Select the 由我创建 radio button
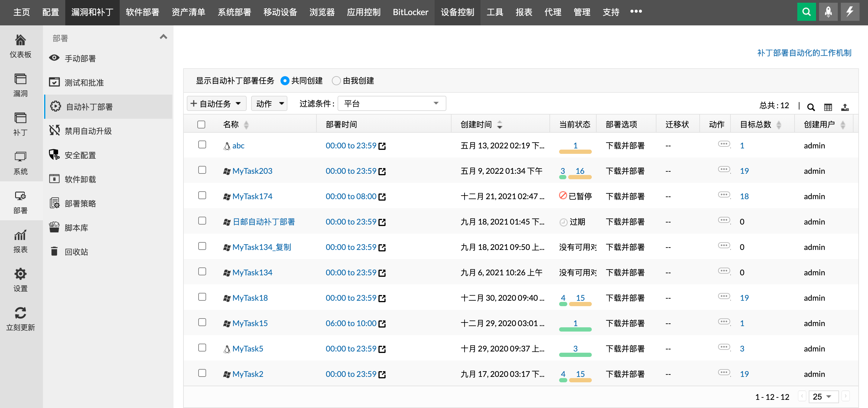Viewport: 868px width, 408px height. [336, 80]
